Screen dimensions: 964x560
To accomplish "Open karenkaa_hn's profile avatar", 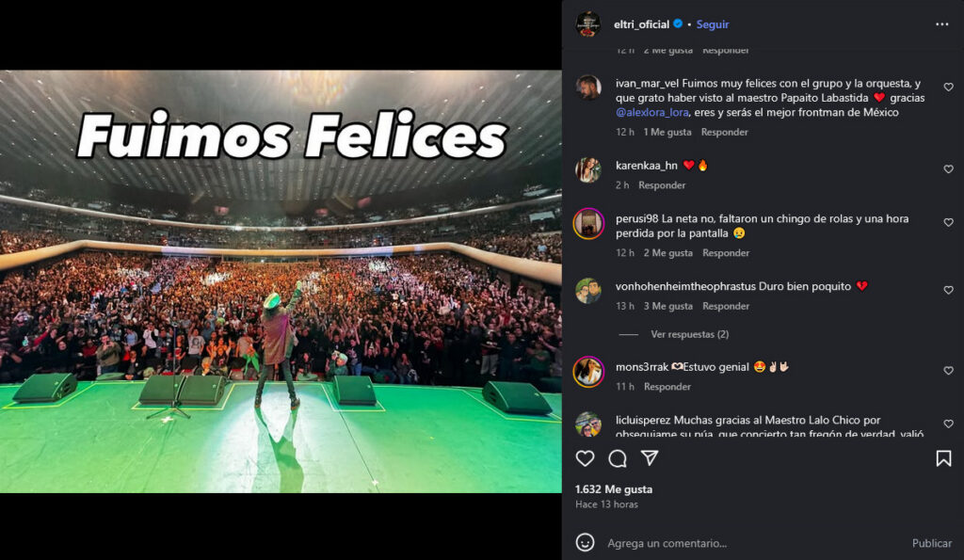I will 587,169.
